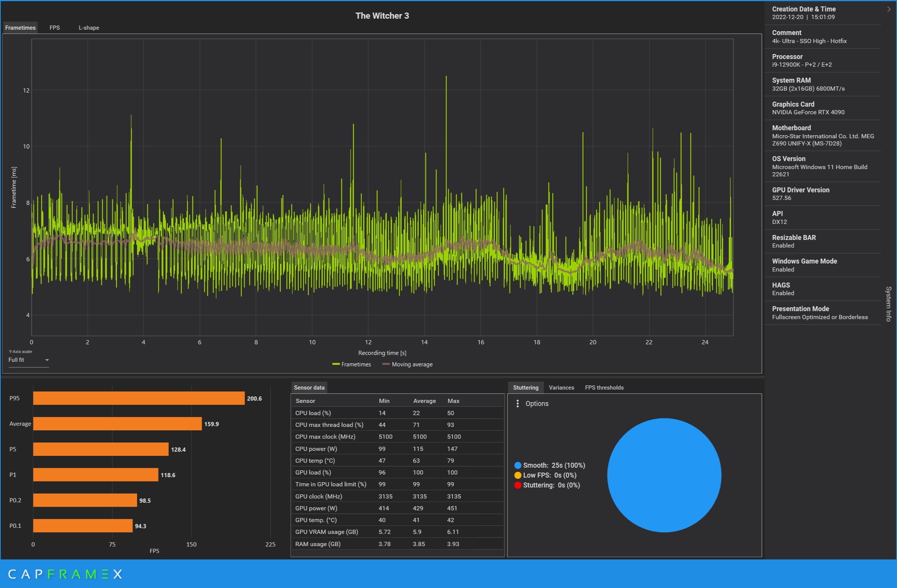The image size is (897, 588).
Task: Toggle the Moving average legend marker
Action: [x=386, y=364]
